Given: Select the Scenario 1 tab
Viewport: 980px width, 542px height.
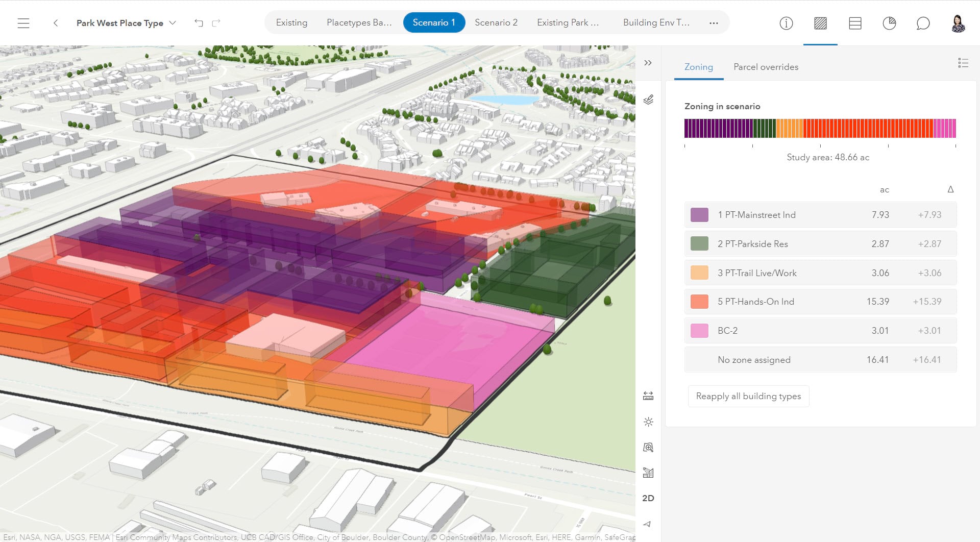Looking at the screenshot, I should (434, 22).
